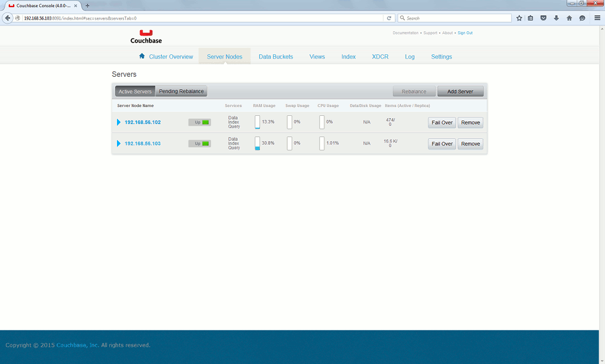Open the chat bubble toolbar icon

pos(582,18)
